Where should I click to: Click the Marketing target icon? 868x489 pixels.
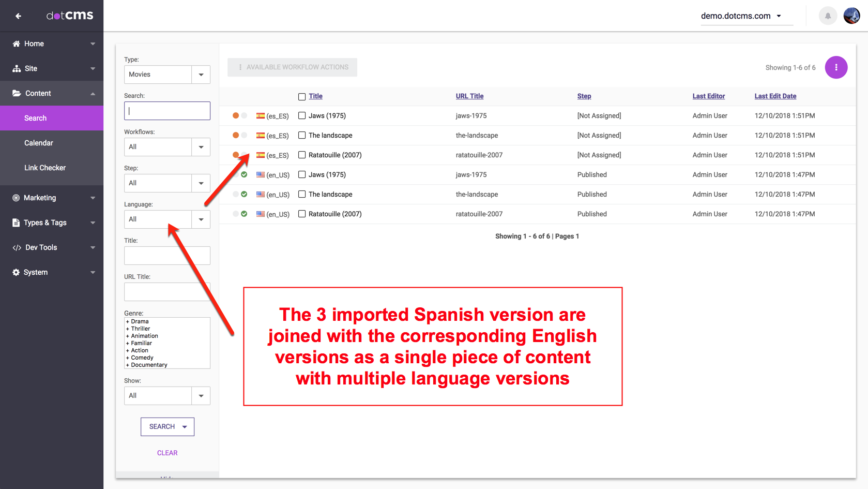(x=16, y=198)
